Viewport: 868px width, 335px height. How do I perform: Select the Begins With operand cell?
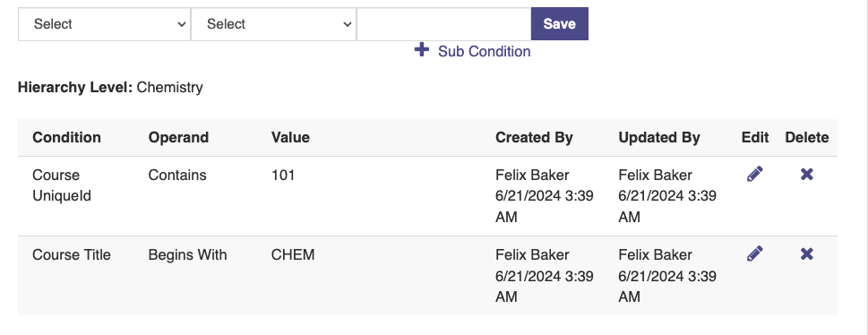(187, 254)
